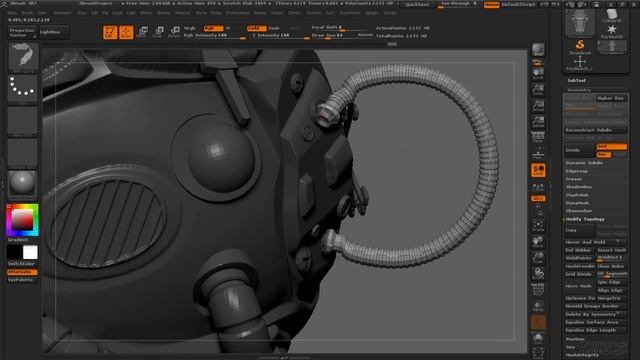Click the Projection Master button

coord(22,33)
